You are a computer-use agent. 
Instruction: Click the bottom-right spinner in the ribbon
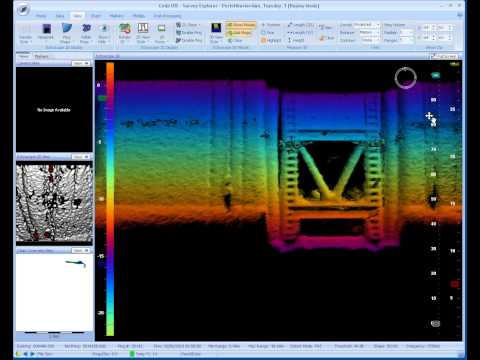445,38
